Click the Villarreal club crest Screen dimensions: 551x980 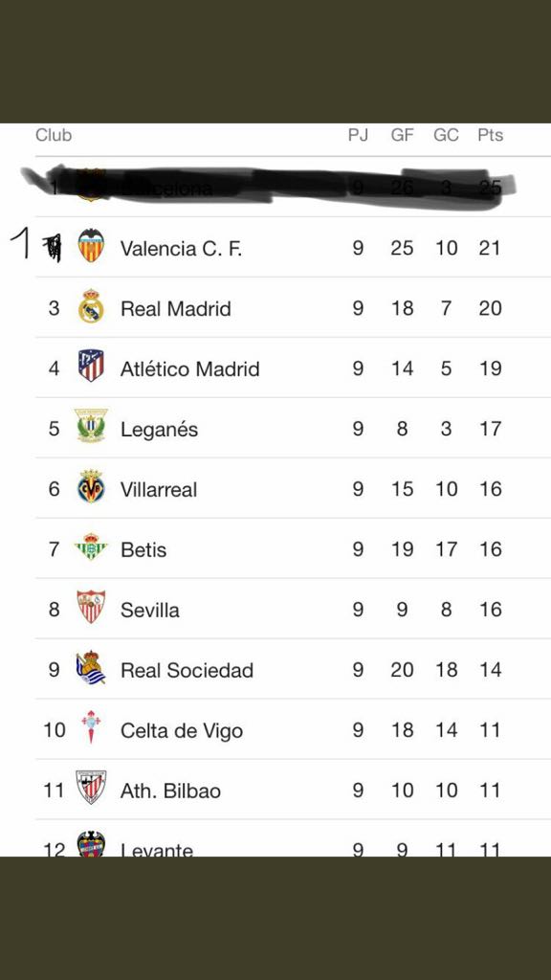tap(91, 486)
